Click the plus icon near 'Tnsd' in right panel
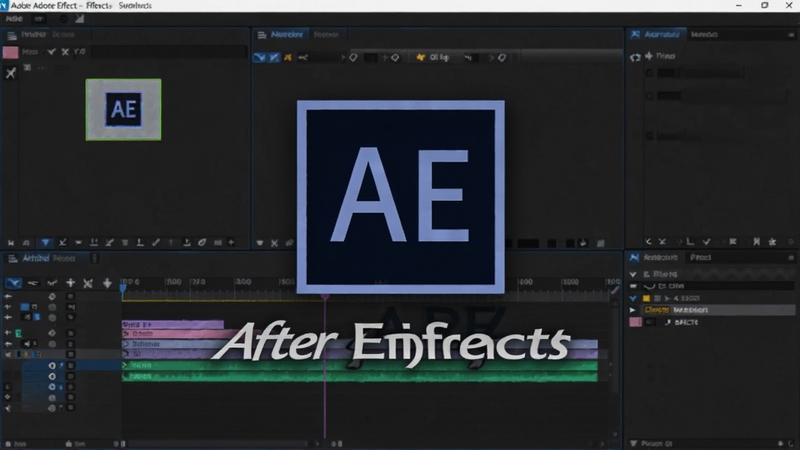 648,56
